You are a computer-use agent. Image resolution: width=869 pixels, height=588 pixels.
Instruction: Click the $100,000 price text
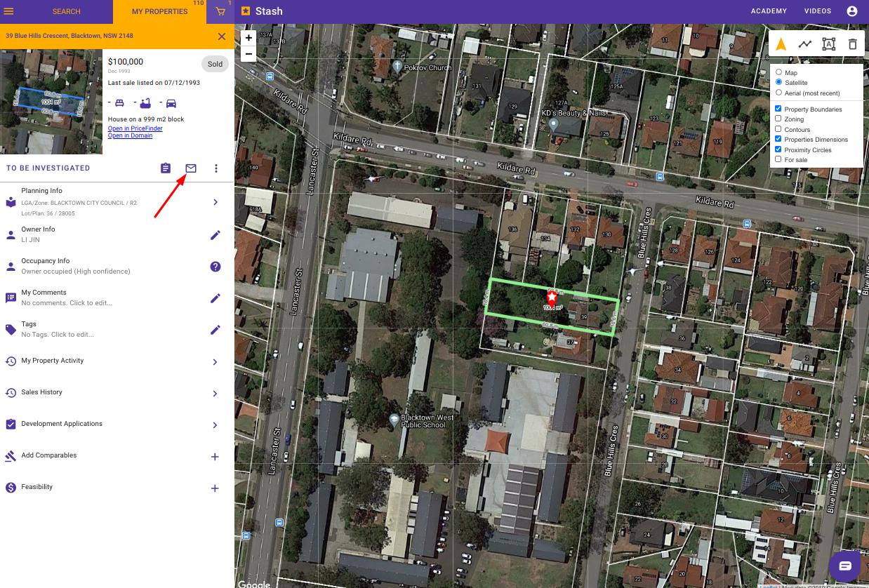point(126,62)
